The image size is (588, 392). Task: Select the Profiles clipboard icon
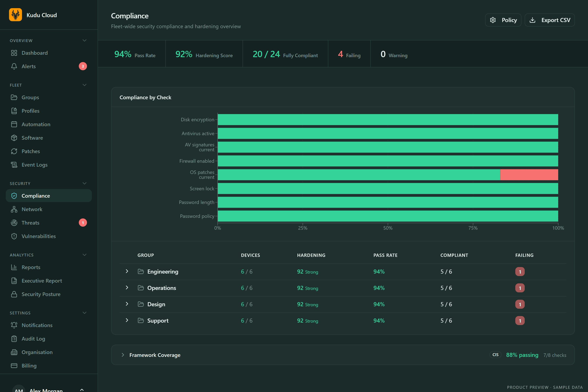pos(14,111)
